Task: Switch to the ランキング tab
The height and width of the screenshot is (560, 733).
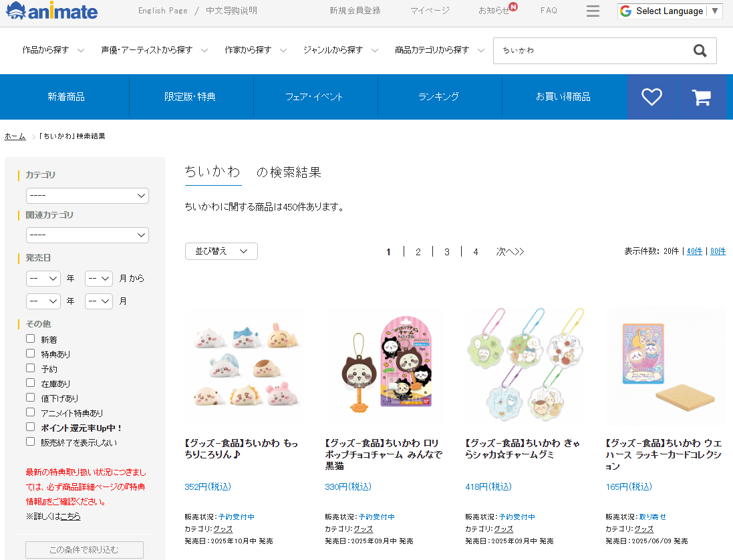Action: [439, 97]
